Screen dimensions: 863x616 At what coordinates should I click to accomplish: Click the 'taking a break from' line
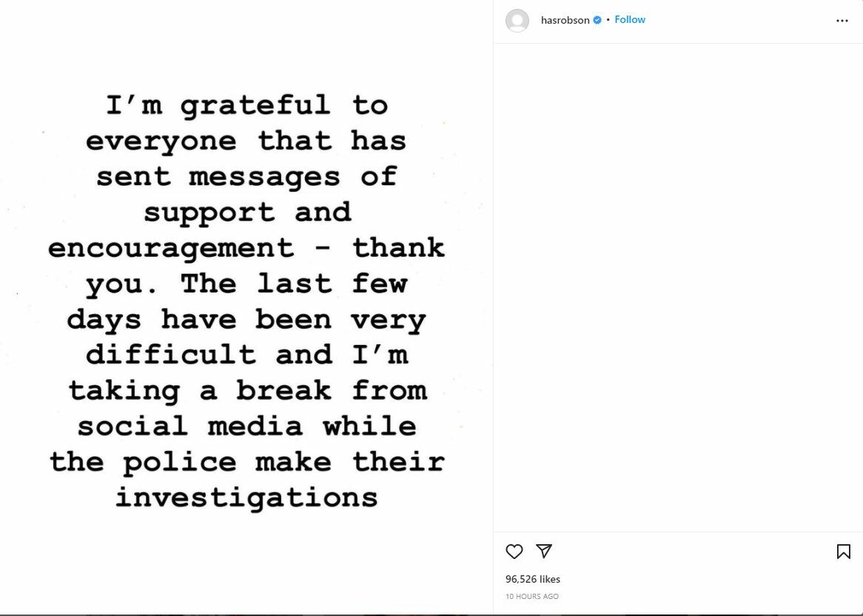click(246, 390)
